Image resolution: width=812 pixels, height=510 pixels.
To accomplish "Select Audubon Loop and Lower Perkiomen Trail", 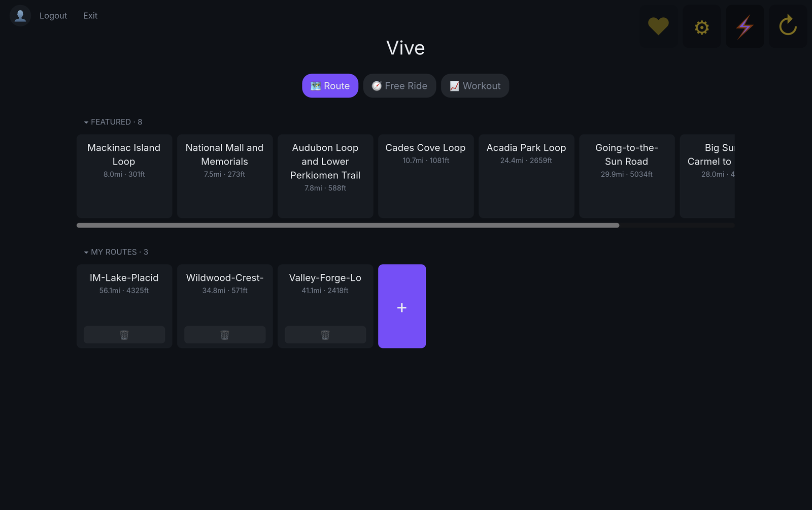I will coord(325,176).
